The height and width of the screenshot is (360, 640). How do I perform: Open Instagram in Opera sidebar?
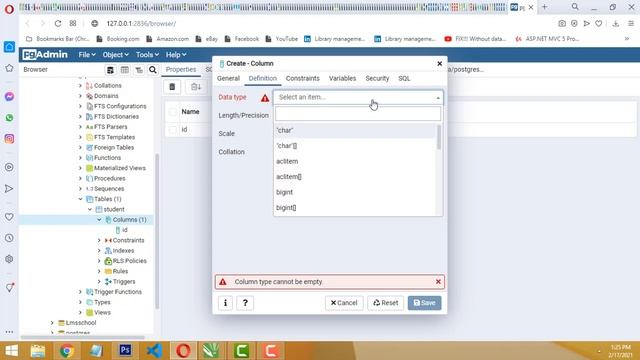tap(9, 139)
